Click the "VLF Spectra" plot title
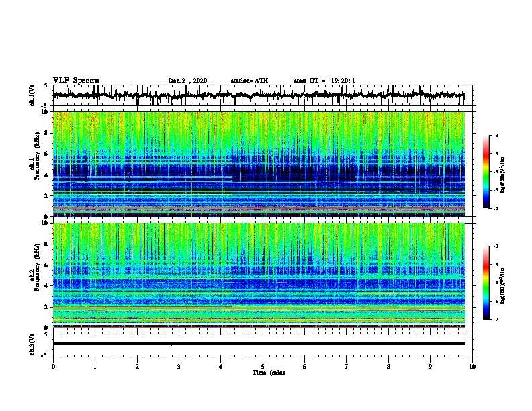The image size is (532, 411). coord(76,81)
